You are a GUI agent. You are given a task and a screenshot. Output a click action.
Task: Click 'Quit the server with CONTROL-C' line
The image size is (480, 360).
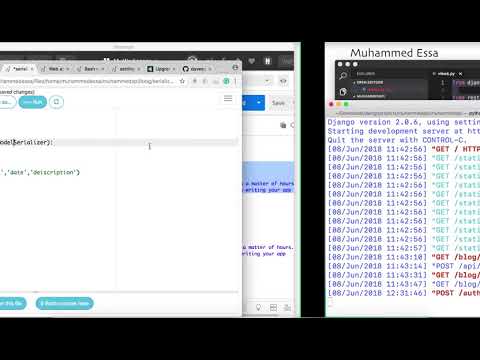[x=398, y=140]
